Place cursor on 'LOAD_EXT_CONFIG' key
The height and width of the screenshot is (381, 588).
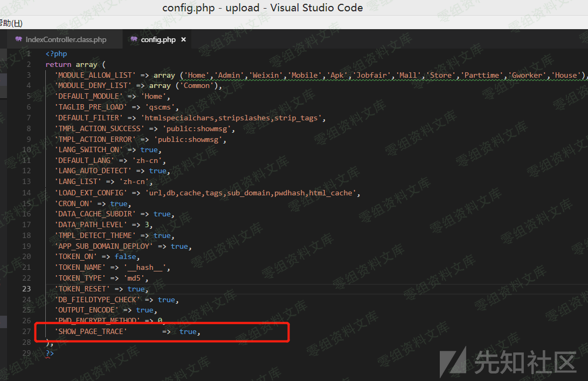click(91, 193)
